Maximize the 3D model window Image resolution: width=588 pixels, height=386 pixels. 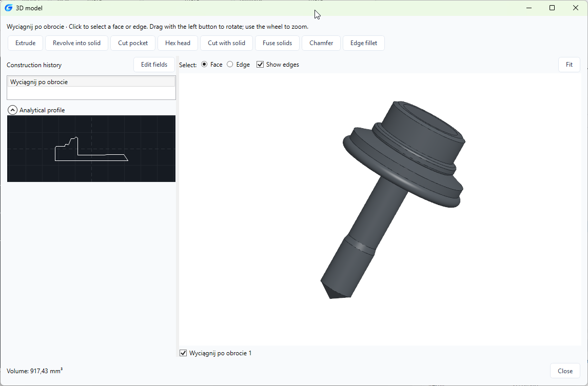point(552,8)
